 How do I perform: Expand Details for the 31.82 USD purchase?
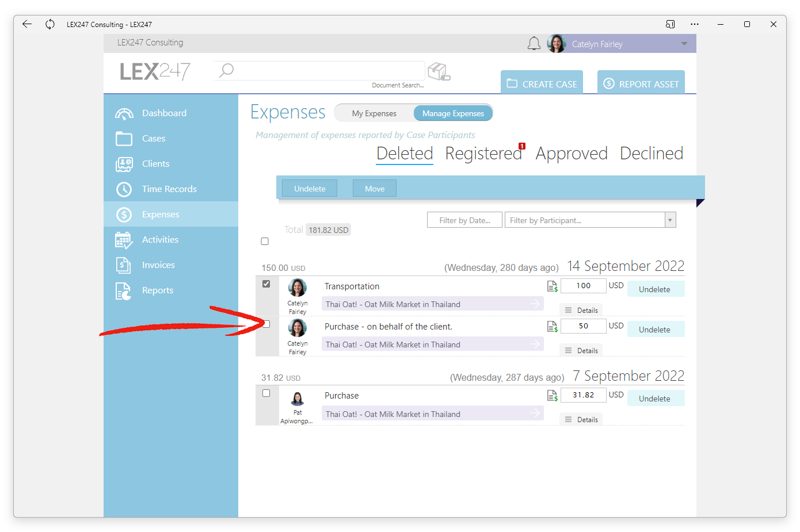(581, 419)
